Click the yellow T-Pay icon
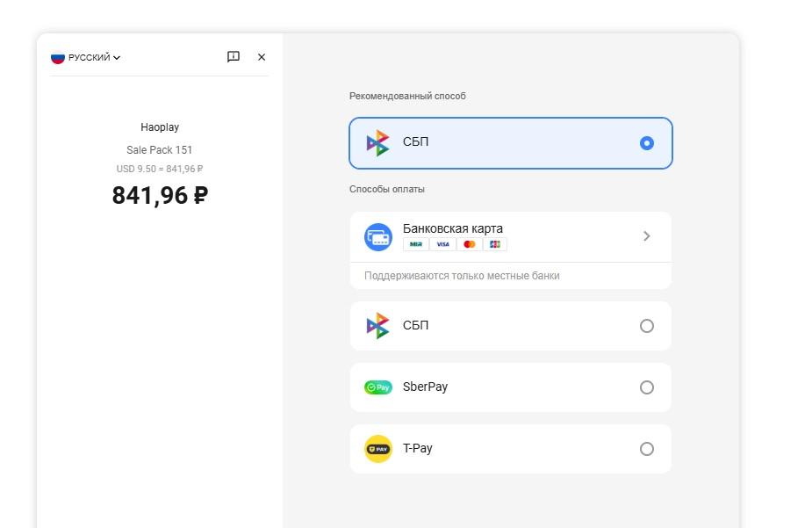The height and width of the screenshot is (528, 812). (x=378, y=449)
